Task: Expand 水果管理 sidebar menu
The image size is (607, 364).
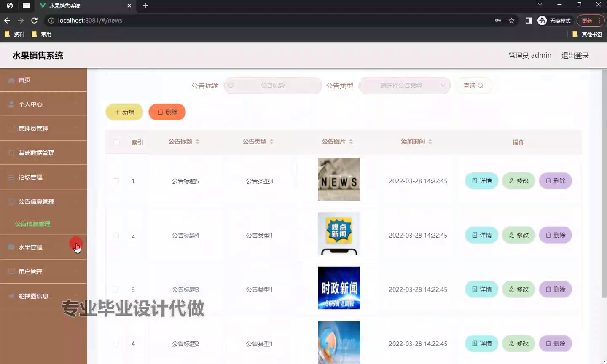Action: 43,247
